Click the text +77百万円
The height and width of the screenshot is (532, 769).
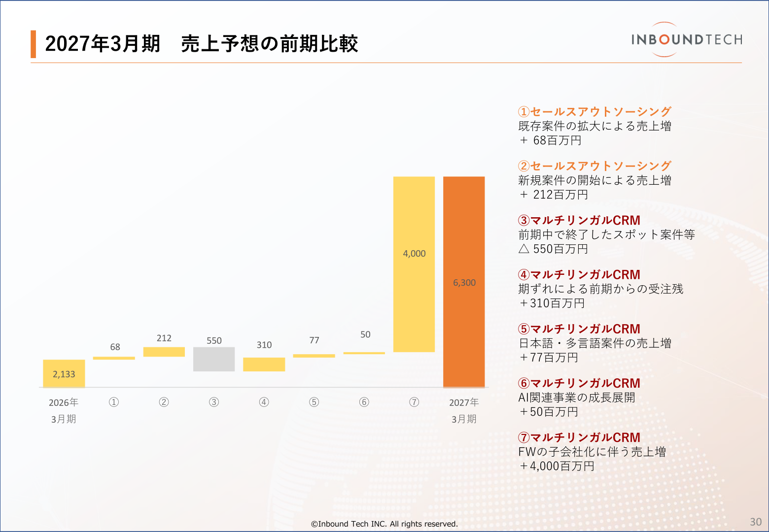click(x=549, y=357)
